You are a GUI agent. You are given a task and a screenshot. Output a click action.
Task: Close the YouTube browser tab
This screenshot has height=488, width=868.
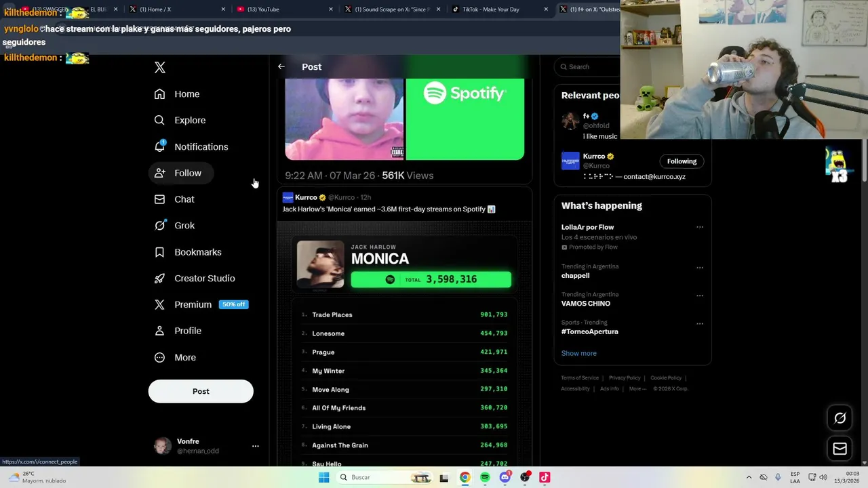331,9
